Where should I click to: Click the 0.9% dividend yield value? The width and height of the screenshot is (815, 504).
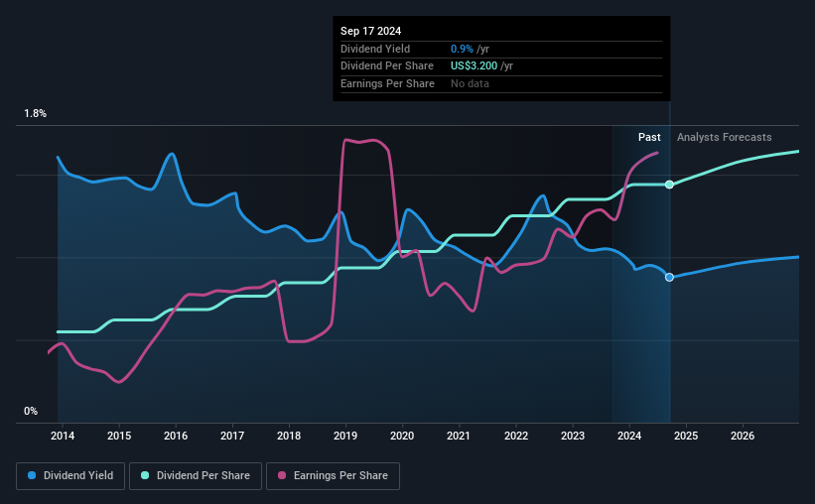click(462, 49)
